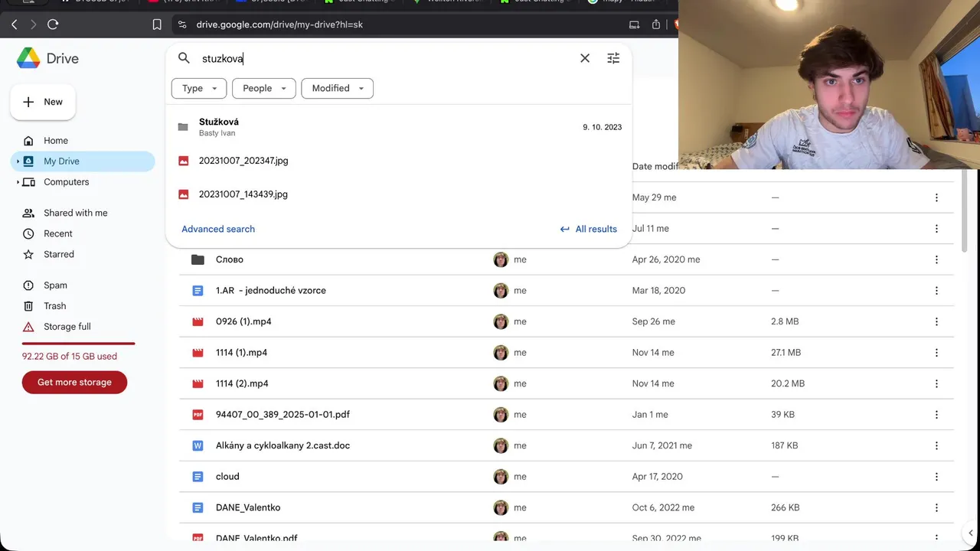Expand the My Drive tree arrow

point(18,161)
